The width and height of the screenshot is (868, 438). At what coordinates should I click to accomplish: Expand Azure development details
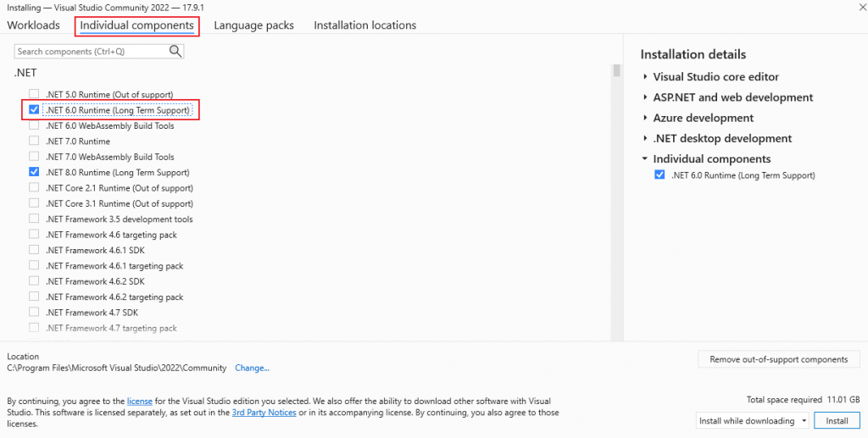click(x=645, y=118)
